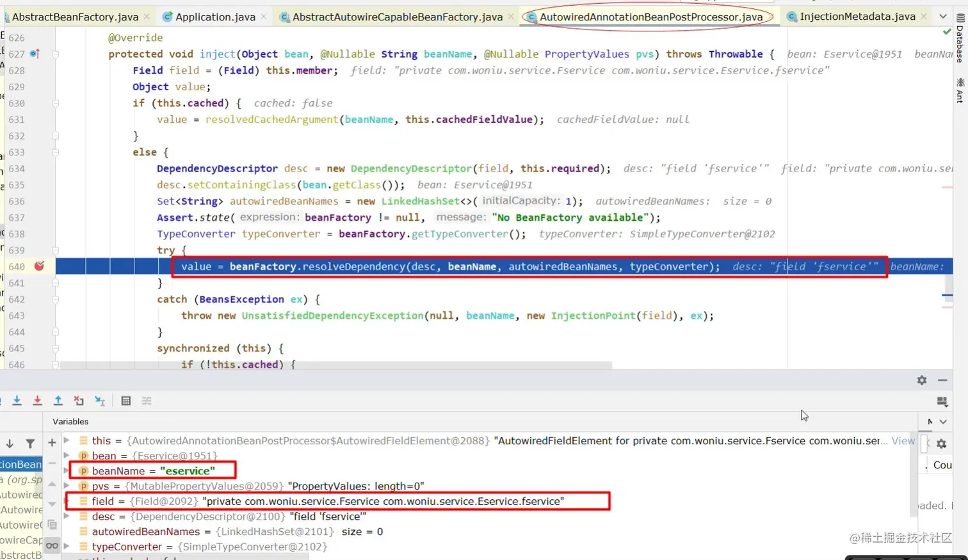
Task: Expand the 'this' variable node
Action: (x=67, y=440)
